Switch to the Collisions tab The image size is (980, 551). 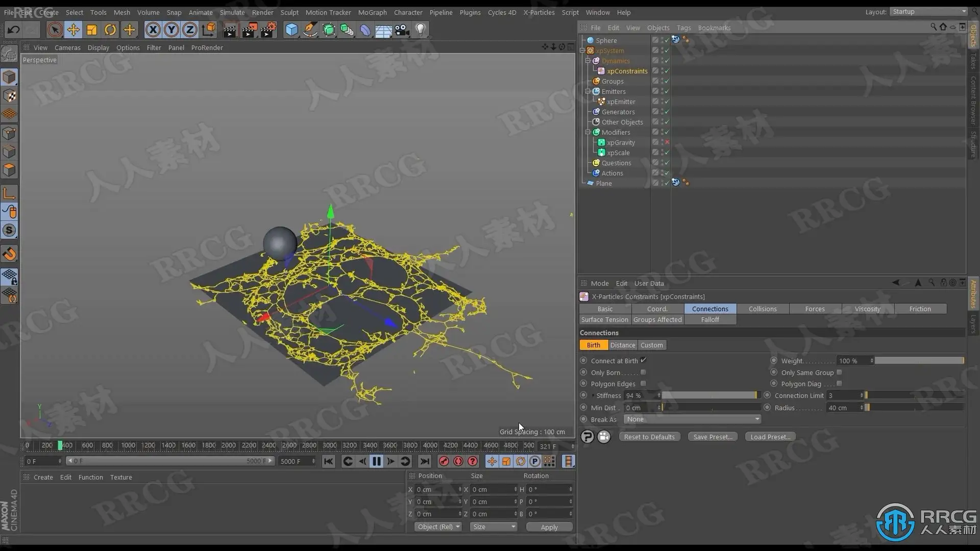[762, 309]
